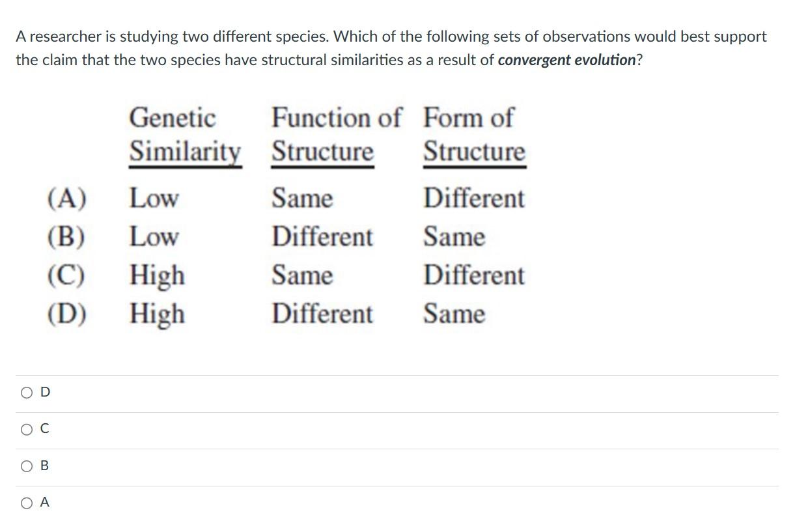Click the Form of Structure column header
The width and height of the screenshot is (795, 532).
(474, 134)
